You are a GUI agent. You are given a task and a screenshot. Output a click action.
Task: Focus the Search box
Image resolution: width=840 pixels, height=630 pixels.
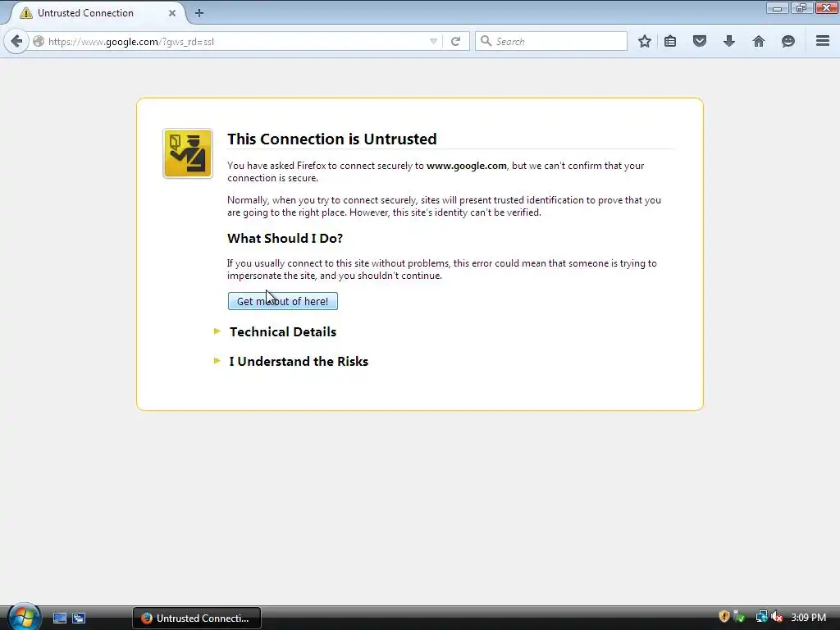click(551, 41)
